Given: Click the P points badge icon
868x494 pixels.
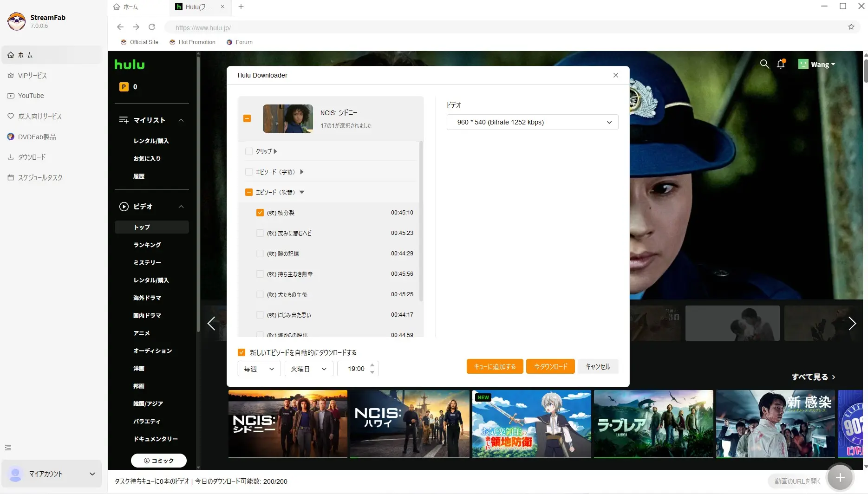Looking at the screenshot, I should pos(124,87).
